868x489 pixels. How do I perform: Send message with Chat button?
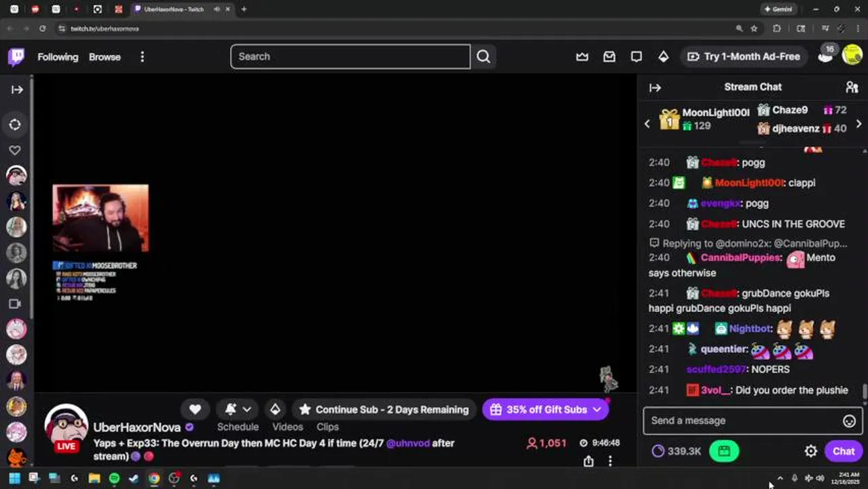844,451
